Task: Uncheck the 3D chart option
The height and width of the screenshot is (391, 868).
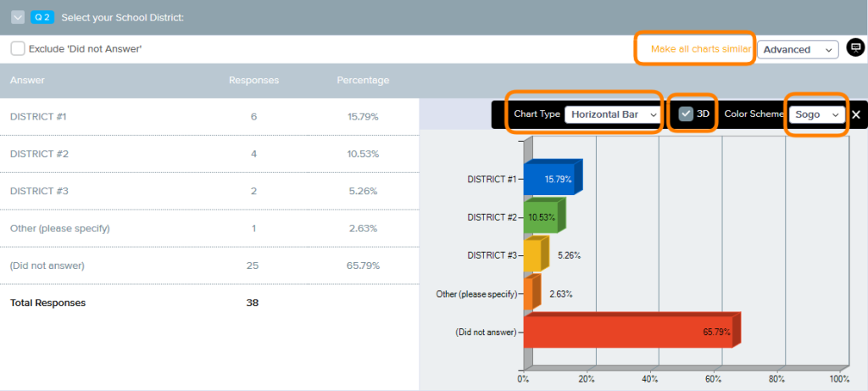Action: pyautogui.click(x=686, y=114)
